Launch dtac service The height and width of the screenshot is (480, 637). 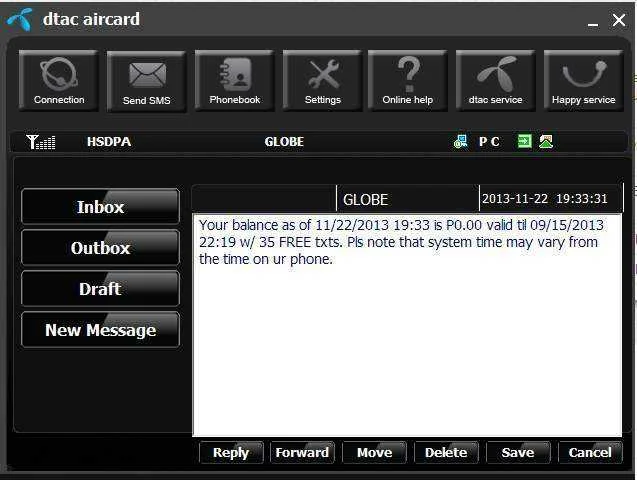pyautogui.click(x=496, y=80)
